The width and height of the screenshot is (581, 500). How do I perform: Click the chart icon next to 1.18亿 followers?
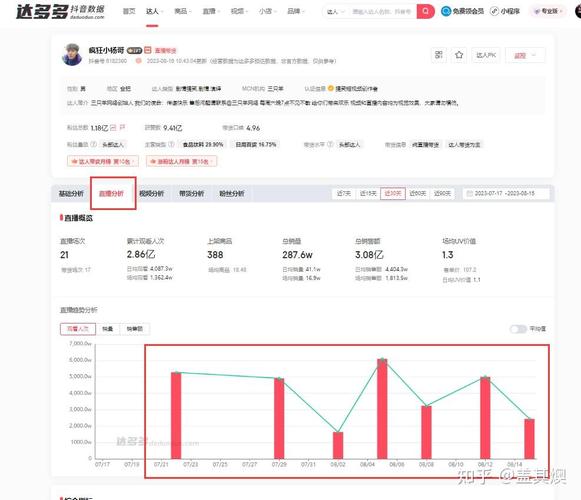[x=113, y=128]
